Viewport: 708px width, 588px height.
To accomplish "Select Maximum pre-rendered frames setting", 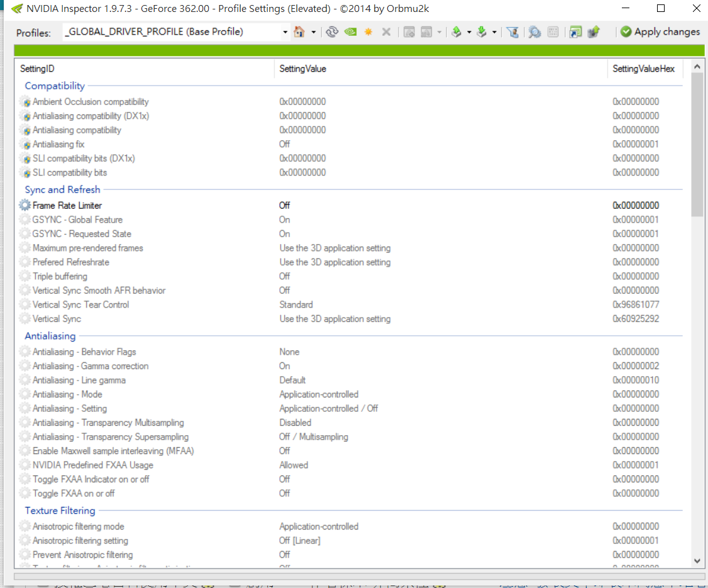I will tap(87, 248).
